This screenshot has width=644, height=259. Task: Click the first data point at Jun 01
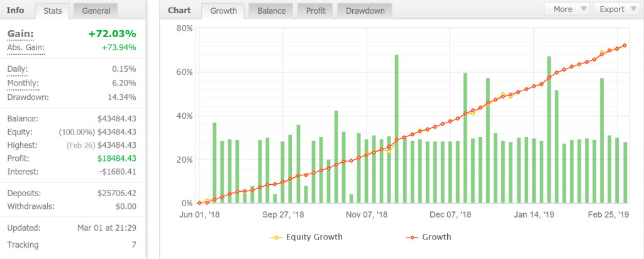point(199,203)
